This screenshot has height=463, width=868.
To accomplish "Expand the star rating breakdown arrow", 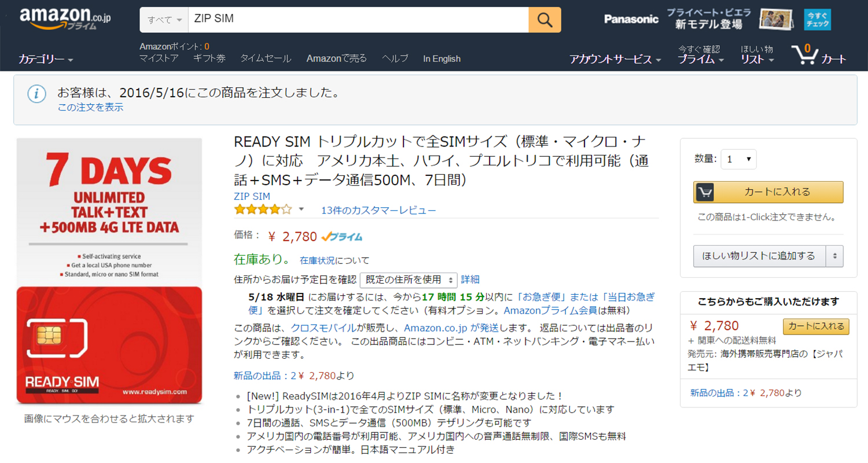I will coord(301,210).
